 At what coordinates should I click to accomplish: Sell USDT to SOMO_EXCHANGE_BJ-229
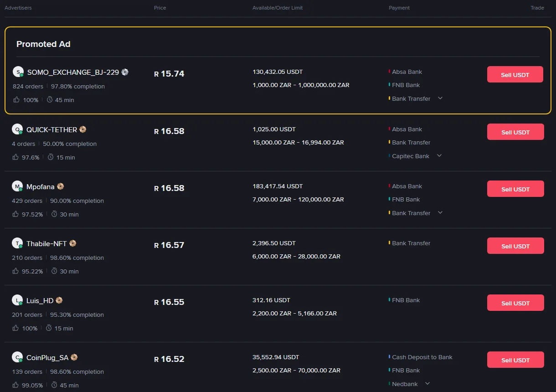click(x=515, y=74)
